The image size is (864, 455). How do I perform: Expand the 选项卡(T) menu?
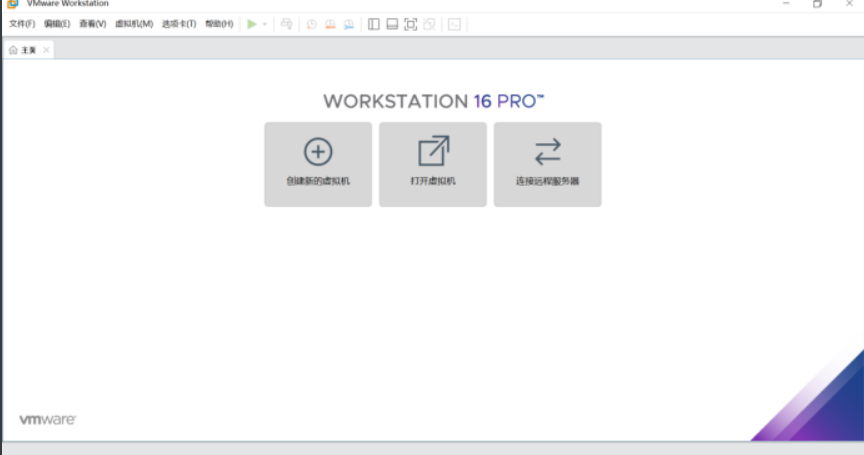coord(179,24)
